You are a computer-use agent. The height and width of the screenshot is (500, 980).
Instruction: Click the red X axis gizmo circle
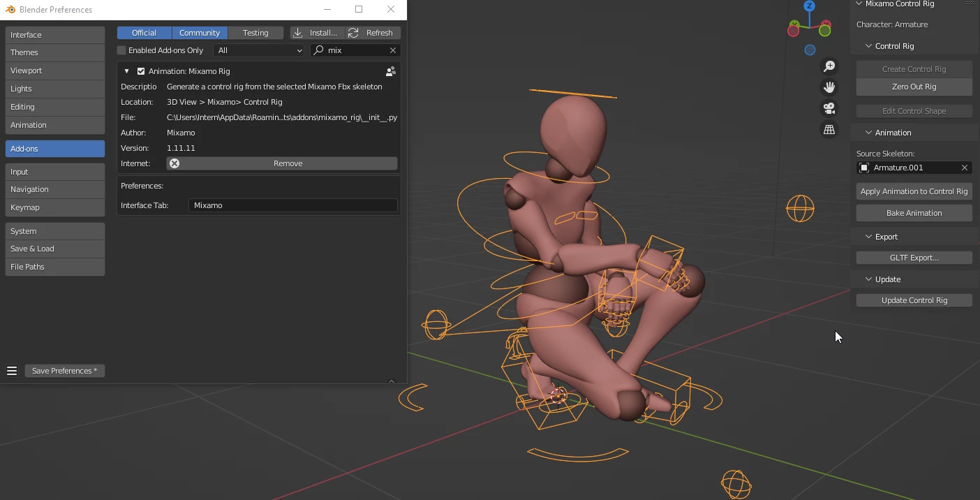tap(794, 31)
